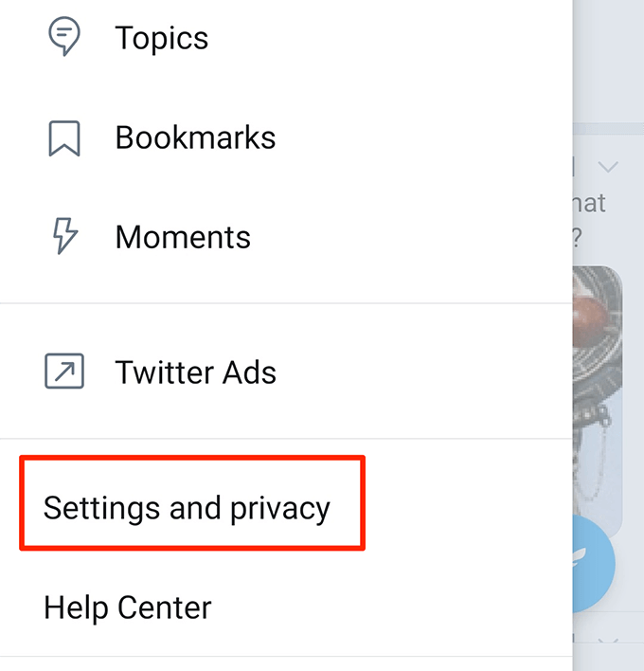Visit the Help Center
The image size is (644, 671).
pos(128,607)
